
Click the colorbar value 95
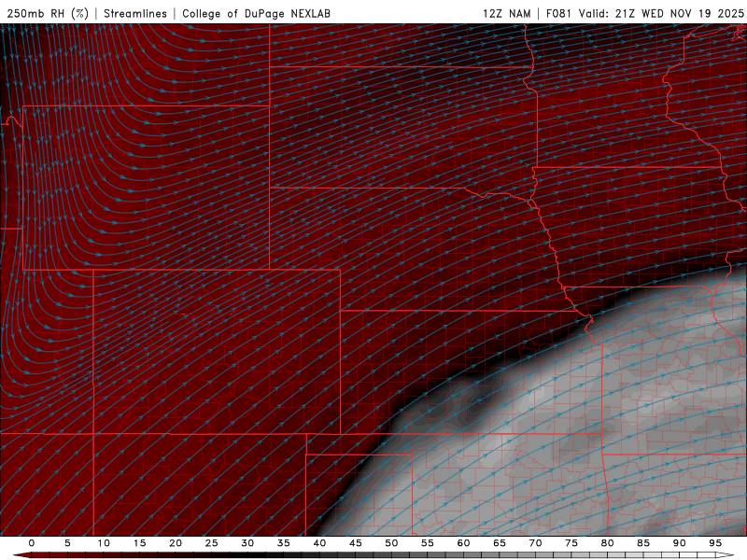pos(715,543)
